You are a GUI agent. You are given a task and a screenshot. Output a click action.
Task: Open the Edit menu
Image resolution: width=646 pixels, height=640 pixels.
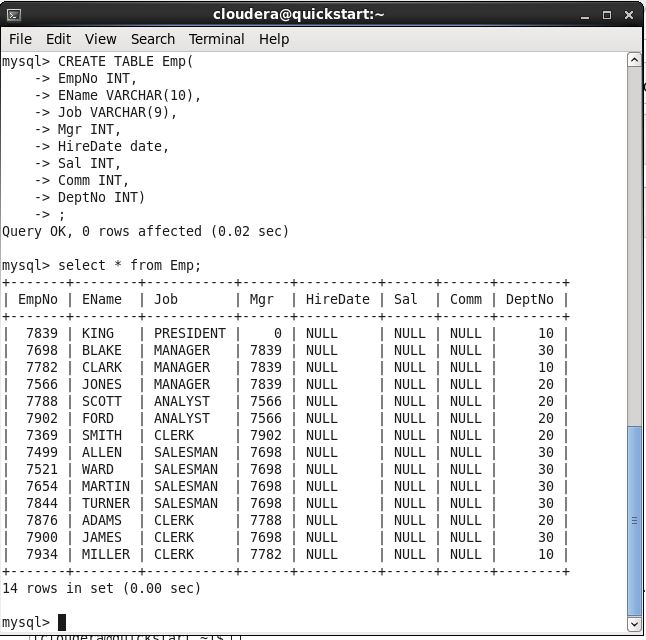(x=59, y=39)
